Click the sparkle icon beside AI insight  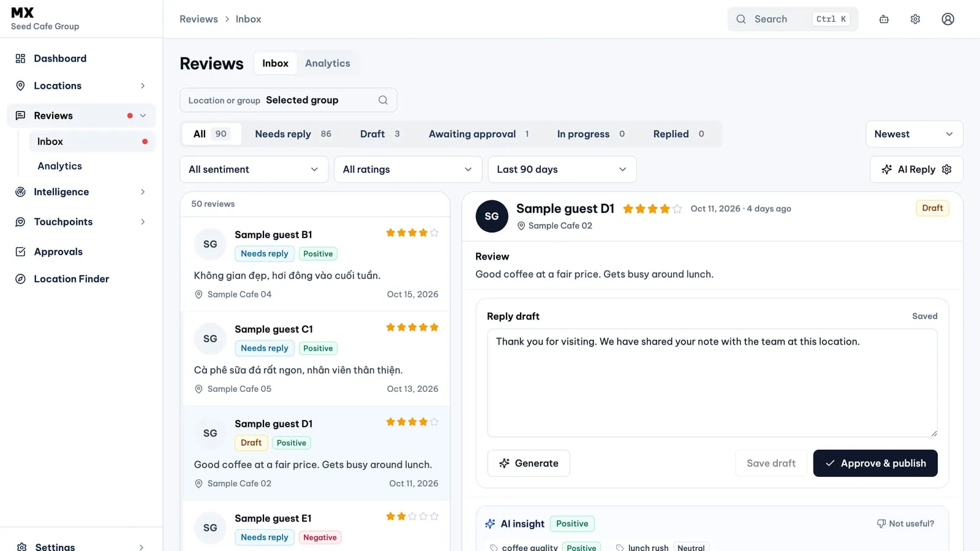[x=490, y=523]
